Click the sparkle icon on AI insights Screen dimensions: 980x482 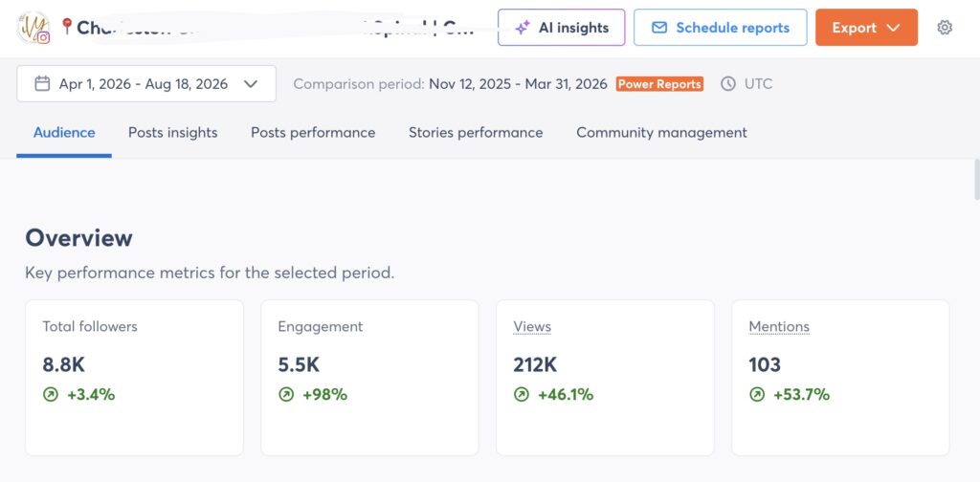click(523, 28)
